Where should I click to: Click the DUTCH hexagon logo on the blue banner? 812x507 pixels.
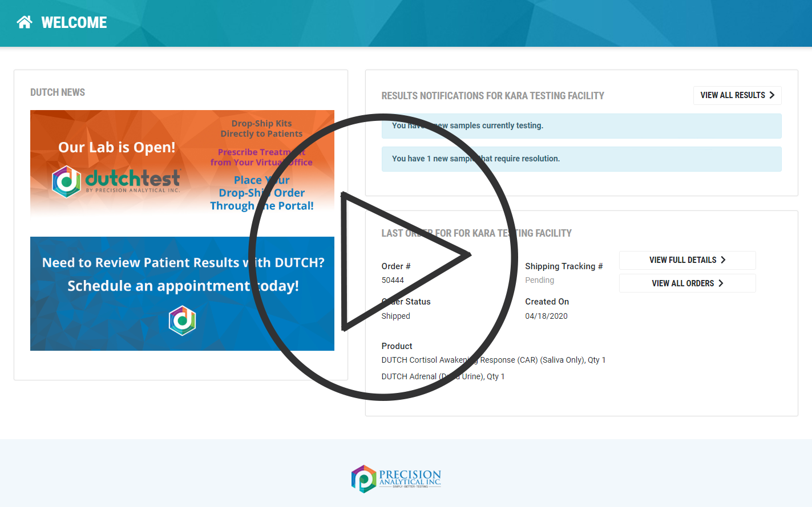[x=181, y=321]
